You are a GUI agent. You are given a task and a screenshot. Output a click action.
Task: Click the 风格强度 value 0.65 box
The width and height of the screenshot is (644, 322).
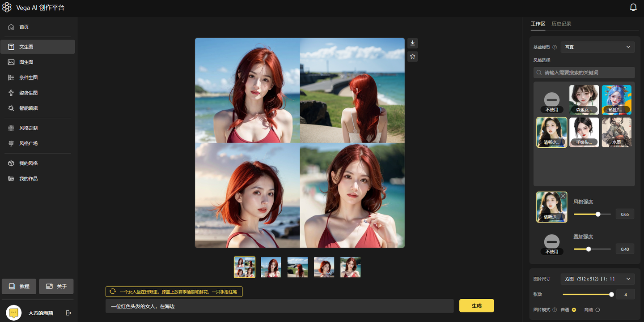tap(625, 214)
